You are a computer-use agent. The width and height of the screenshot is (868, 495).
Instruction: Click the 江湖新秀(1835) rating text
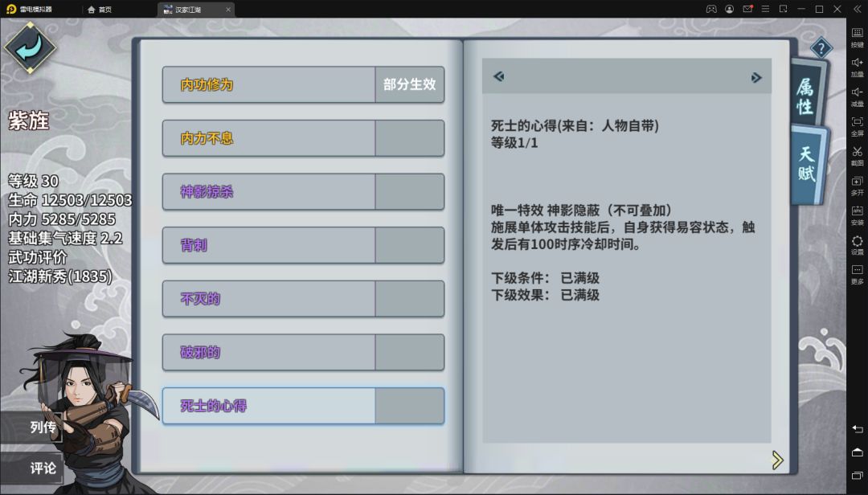click(x=60, y=276)
